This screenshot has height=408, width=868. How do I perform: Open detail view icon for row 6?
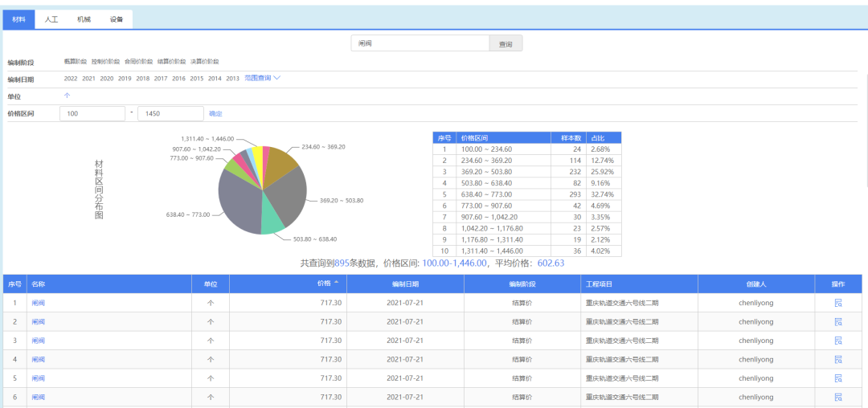tap(838, 397)
